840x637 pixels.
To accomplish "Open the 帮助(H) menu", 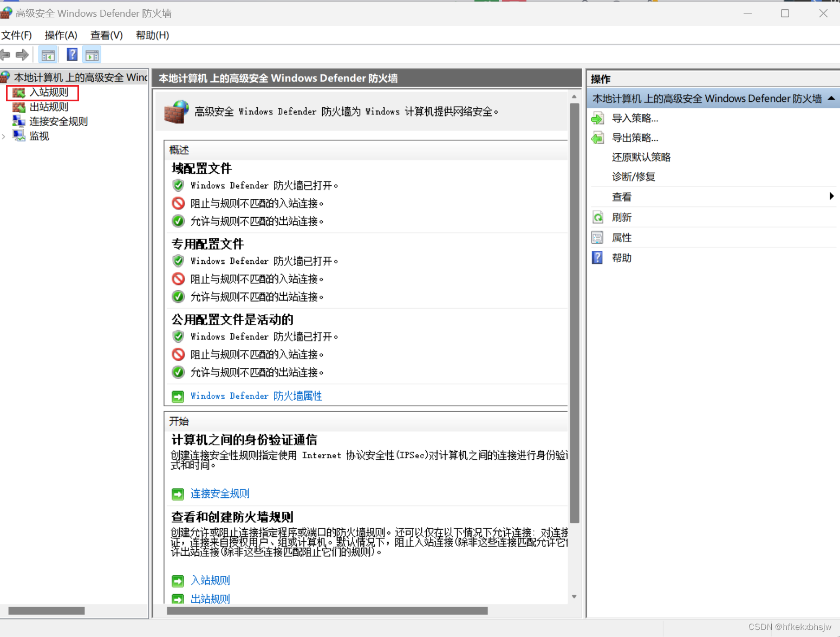I will point(152,35).
